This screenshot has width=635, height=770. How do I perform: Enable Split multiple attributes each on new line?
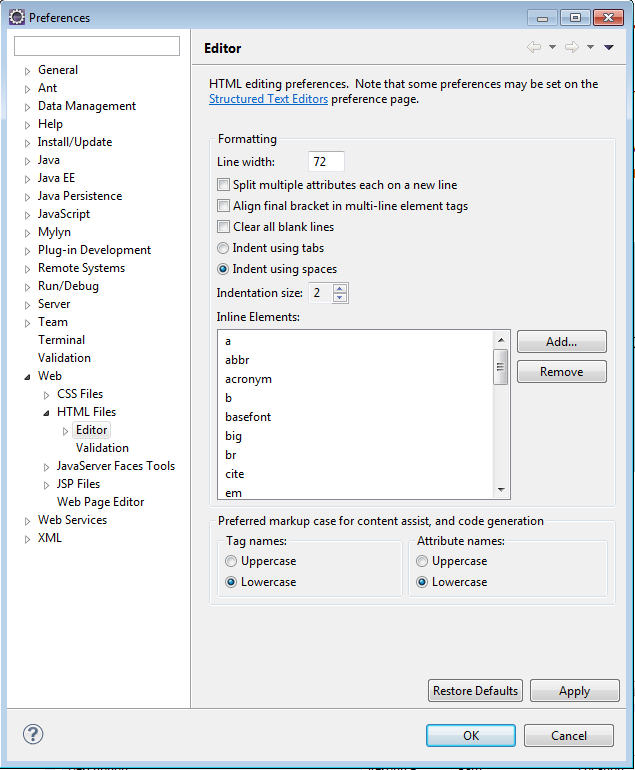coord(223,185)
